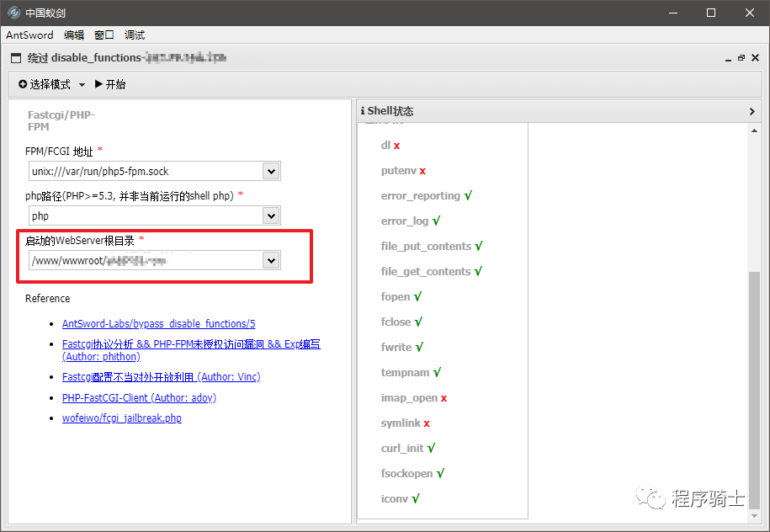Open the 编辑 menu

click(x=74, y=35)
